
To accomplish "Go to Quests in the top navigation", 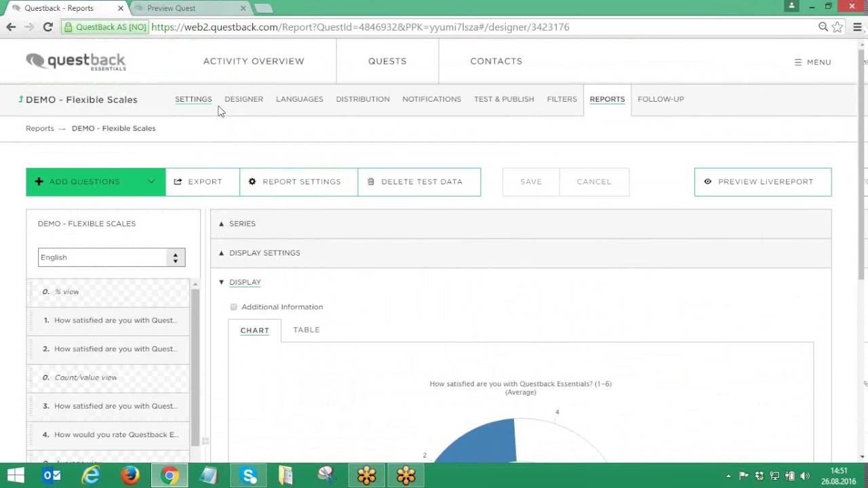I will (x=387, y=61).
